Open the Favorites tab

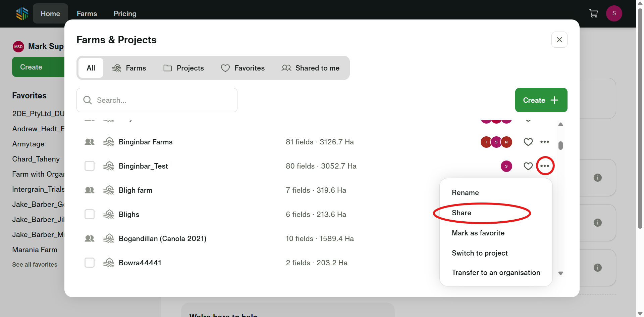pos(243,68)
